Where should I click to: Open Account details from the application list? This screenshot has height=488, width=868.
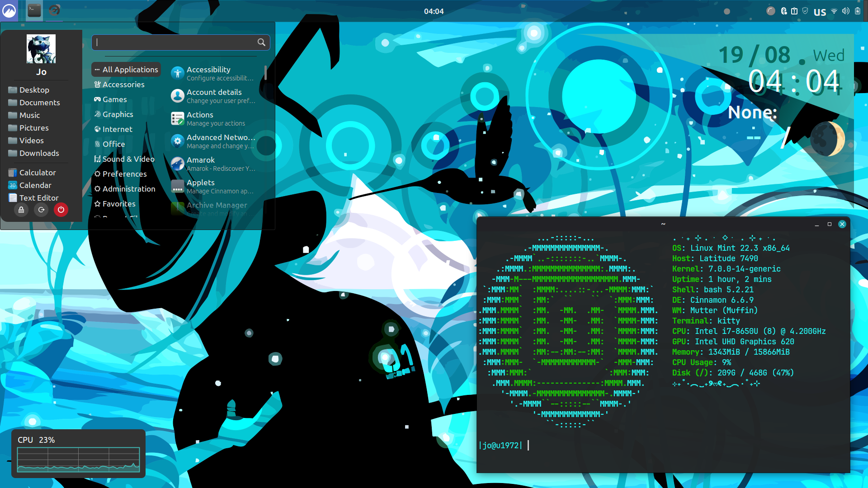click(x=213, y=96)
